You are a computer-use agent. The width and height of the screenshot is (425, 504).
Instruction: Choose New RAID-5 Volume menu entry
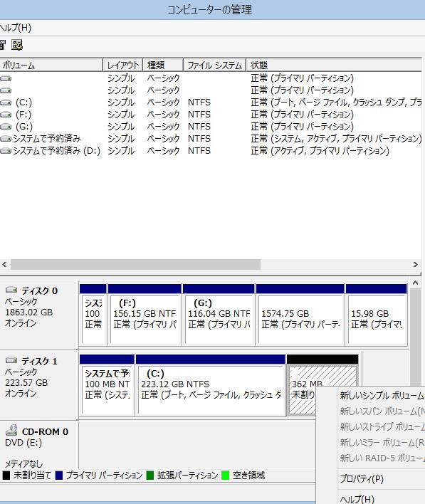click(x=382, y=458)
